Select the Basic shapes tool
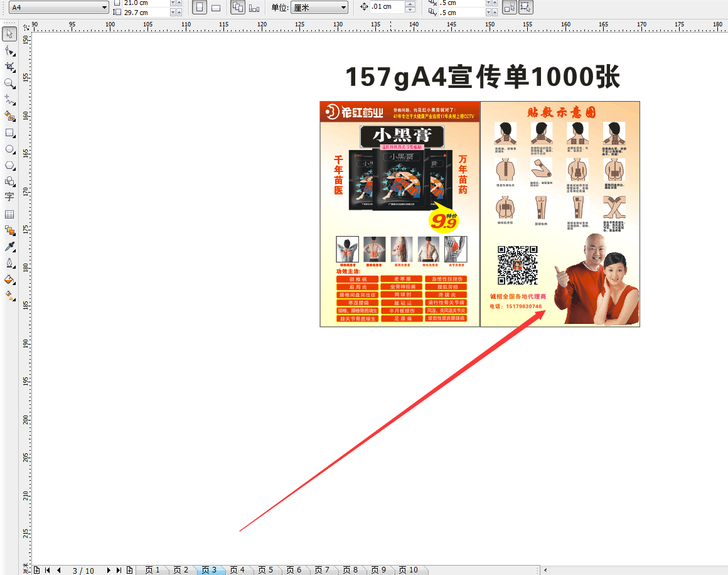 [9, 181]
